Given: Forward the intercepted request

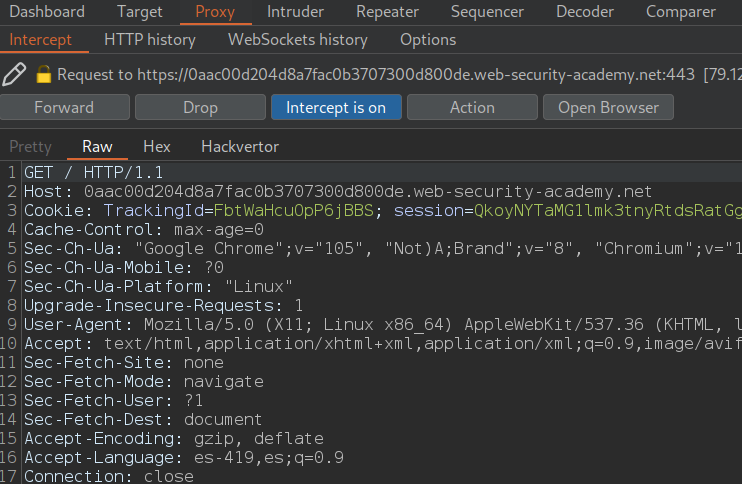Looking at the screenshot, I should pyautogui.click(x=64, y=107).
